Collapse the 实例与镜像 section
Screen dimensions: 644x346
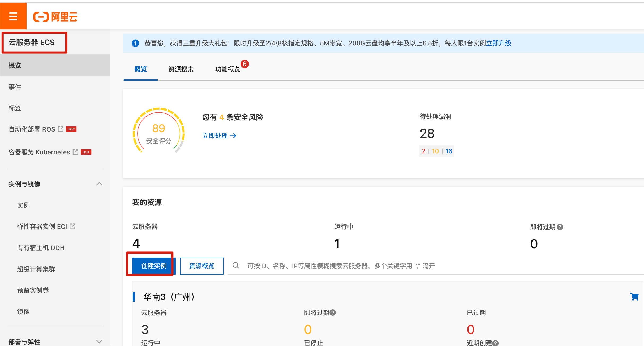(99, 184)
